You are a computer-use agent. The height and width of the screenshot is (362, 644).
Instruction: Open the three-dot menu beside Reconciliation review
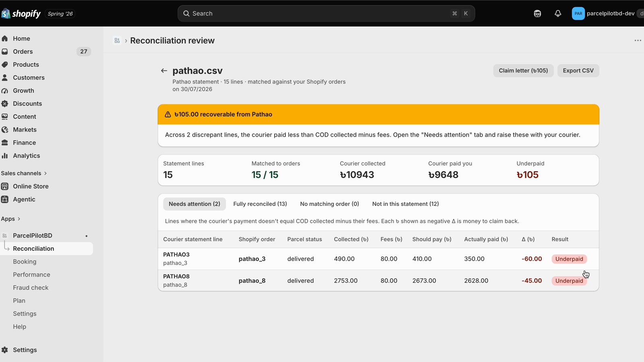638,41
